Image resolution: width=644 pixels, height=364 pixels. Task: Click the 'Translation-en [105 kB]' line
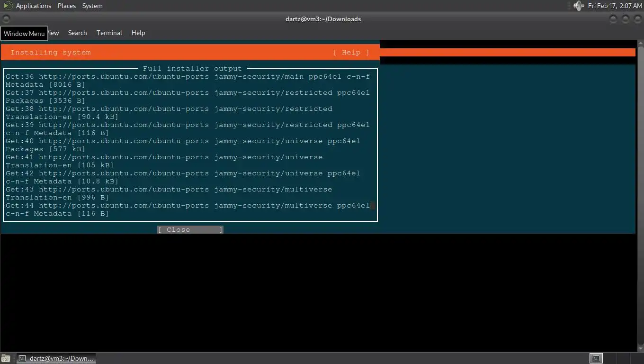click(60, 165)
